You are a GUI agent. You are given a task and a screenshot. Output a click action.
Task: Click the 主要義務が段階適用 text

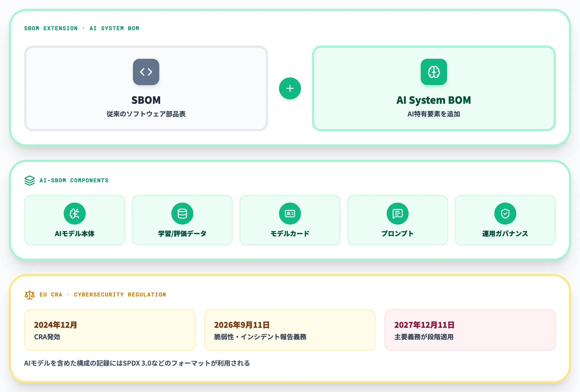pos(424,337)
